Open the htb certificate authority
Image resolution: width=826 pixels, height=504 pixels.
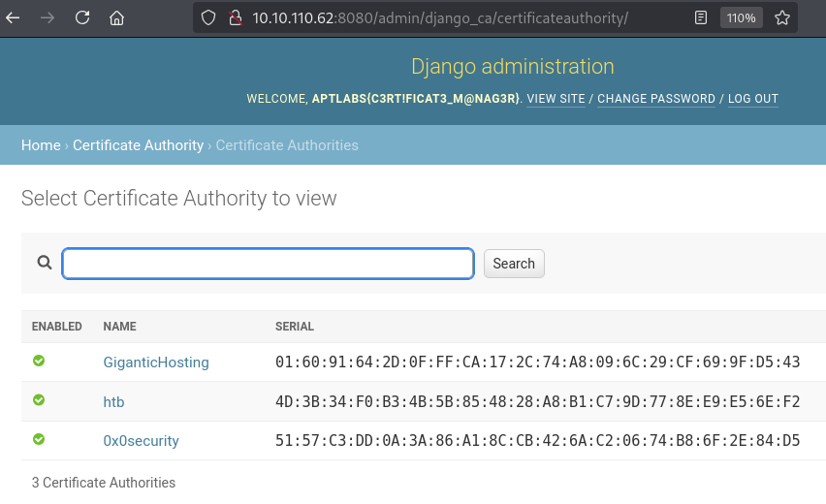point(113,401)
